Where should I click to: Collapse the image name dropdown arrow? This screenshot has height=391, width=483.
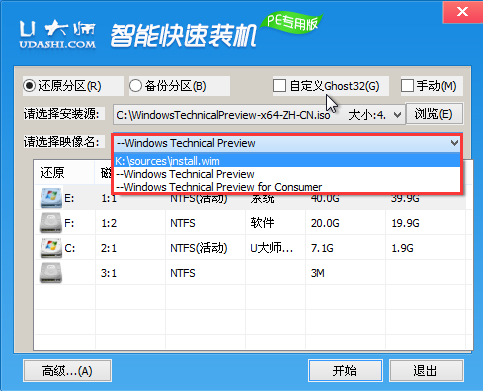(454, 143)
